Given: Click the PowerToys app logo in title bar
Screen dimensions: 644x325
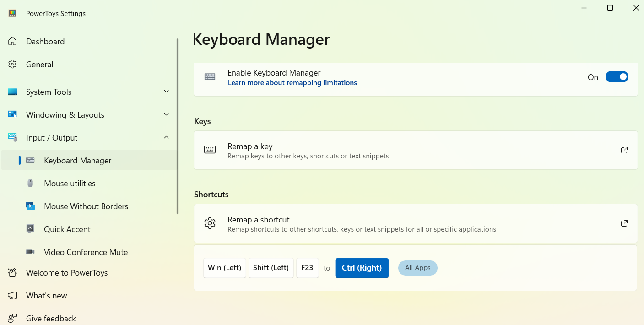Looking at the screenshot, I should point(12,13).
